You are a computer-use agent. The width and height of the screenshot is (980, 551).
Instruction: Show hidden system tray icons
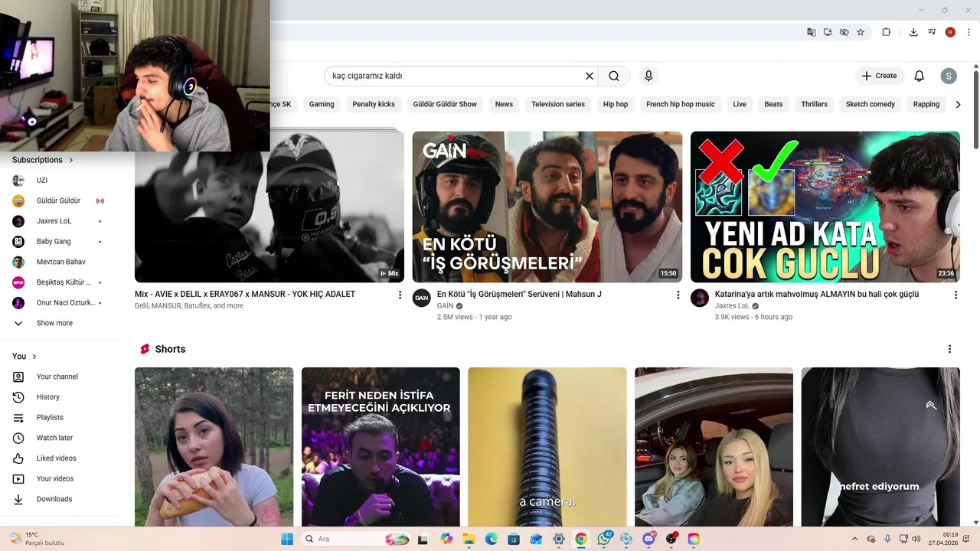click(855, 539)
